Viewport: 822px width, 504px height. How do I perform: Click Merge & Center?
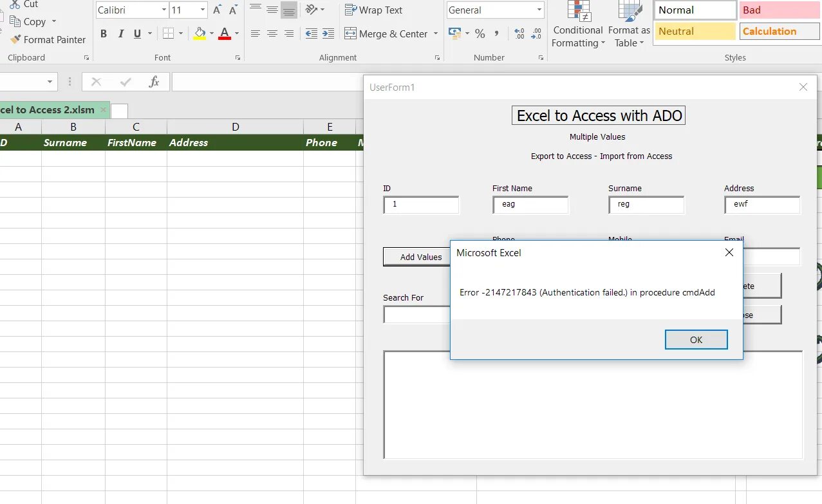386,33
